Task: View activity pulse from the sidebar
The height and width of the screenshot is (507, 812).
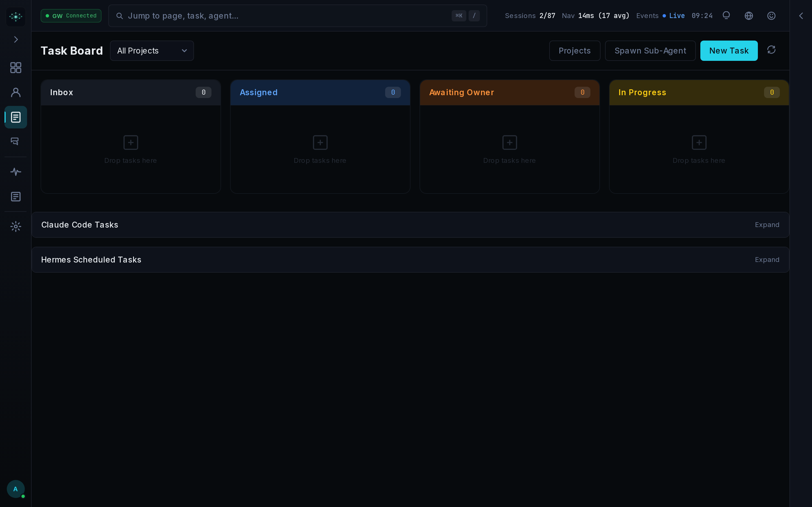Action: point(16,172)
